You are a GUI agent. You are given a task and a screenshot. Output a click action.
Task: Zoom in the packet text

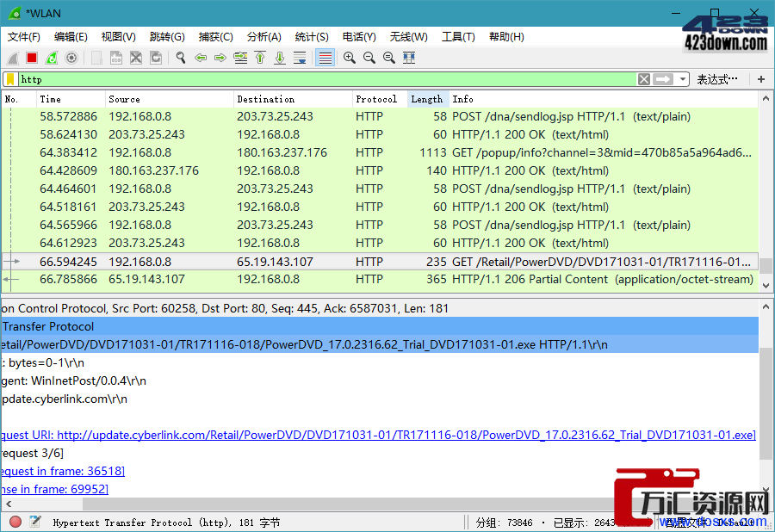(350, 58)
